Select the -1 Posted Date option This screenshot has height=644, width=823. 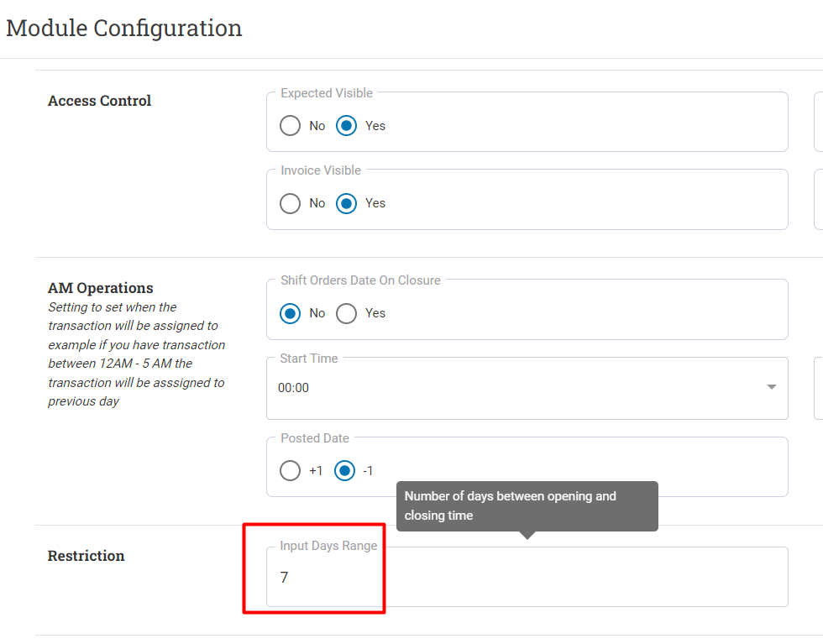pyautogui.click(x=345, y=471)
